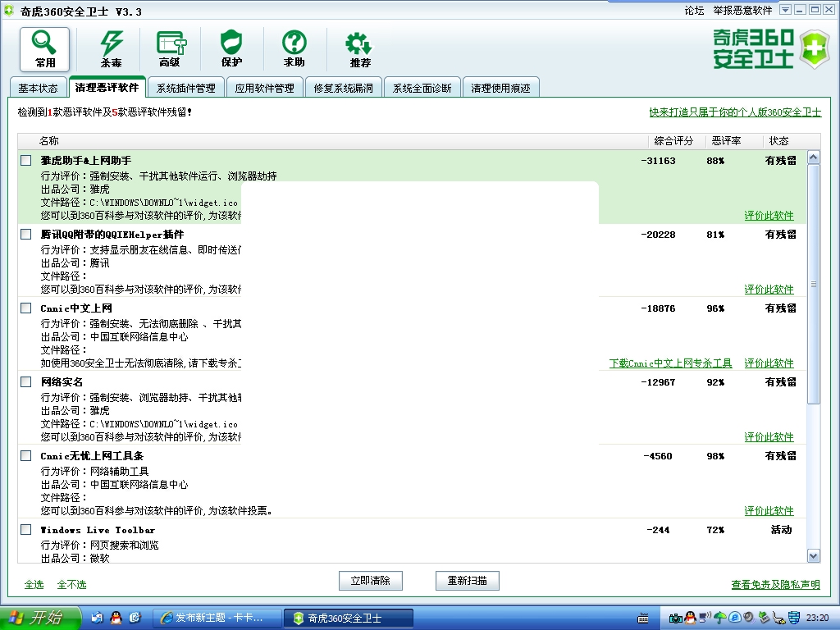Click 评价此软件 for 腾讯QQ QQIEHelper
This screenshot has width=840, height=630.
click(769, 290)
